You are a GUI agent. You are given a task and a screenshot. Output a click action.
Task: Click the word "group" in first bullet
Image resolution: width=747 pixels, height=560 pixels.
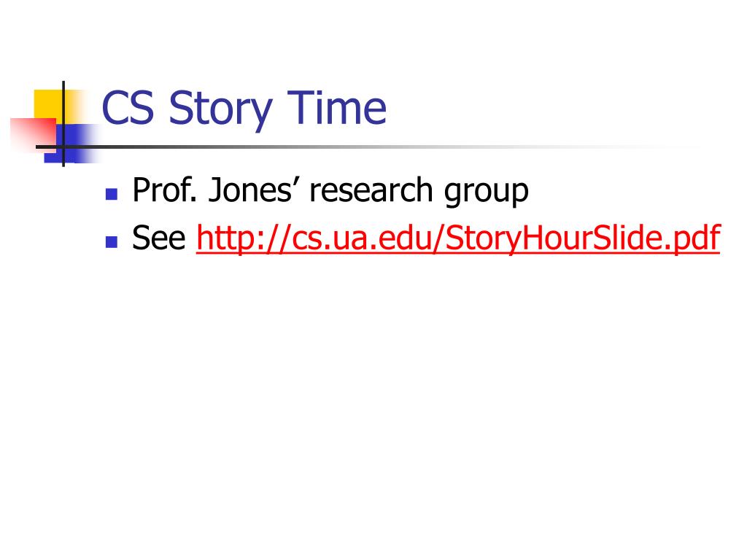(487, 192)
